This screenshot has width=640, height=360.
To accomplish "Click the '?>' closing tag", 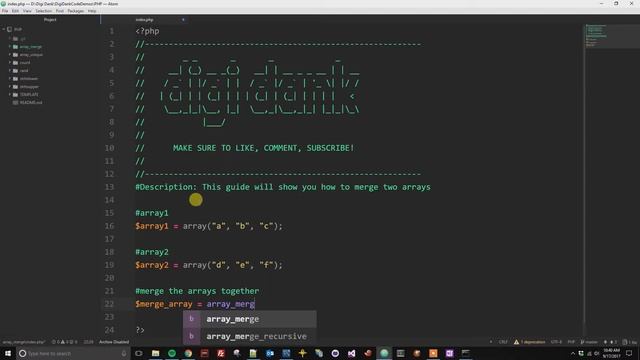I will tap(140, 330).
